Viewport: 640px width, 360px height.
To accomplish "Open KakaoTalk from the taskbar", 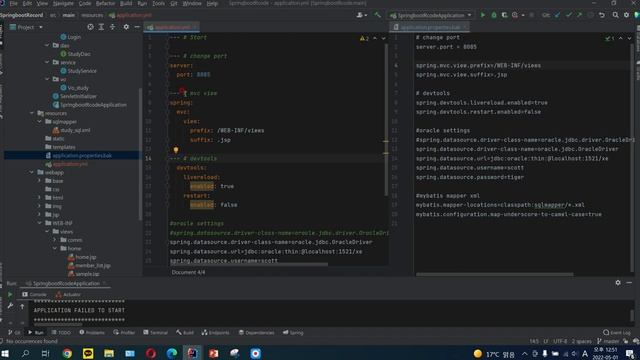I will click(x=88, y=353).
